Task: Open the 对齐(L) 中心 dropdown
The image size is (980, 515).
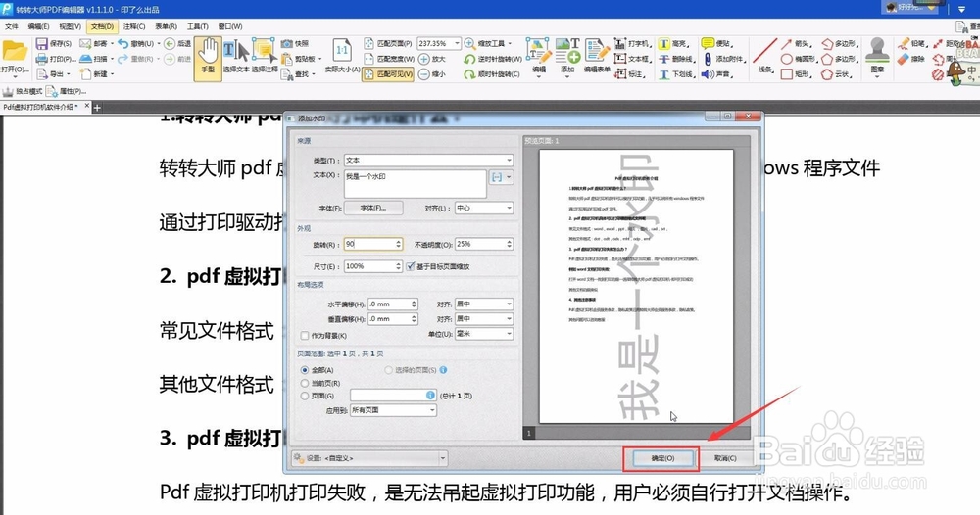Action: click(484, 208)
